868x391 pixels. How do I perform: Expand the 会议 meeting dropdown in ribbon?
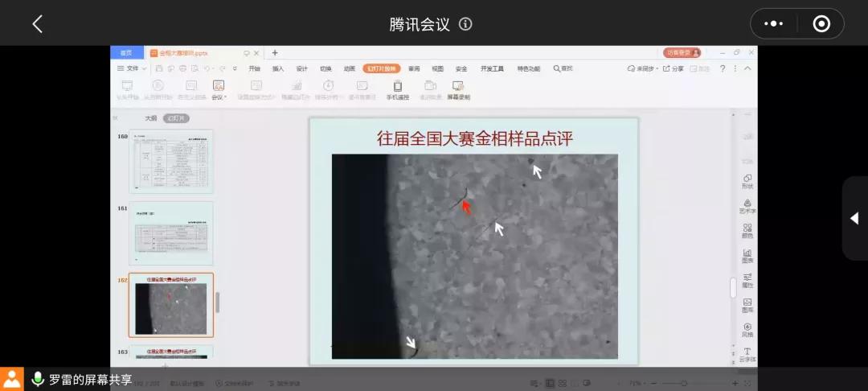(219, 90)
